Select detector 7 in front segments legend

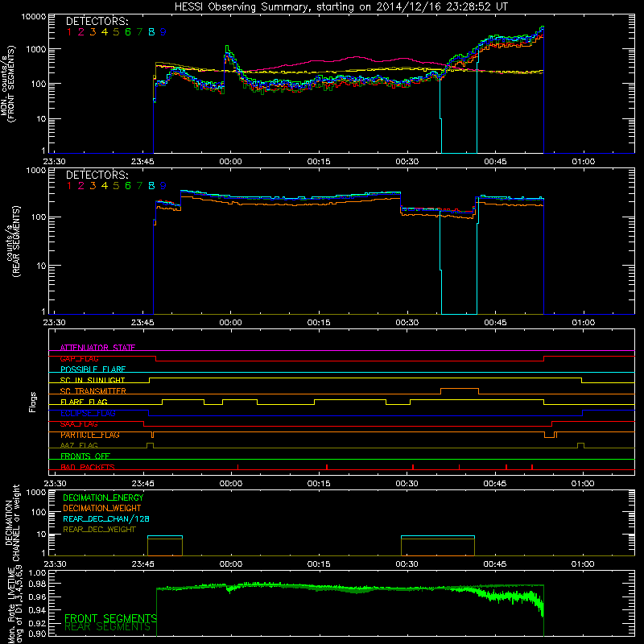[139, 32]
